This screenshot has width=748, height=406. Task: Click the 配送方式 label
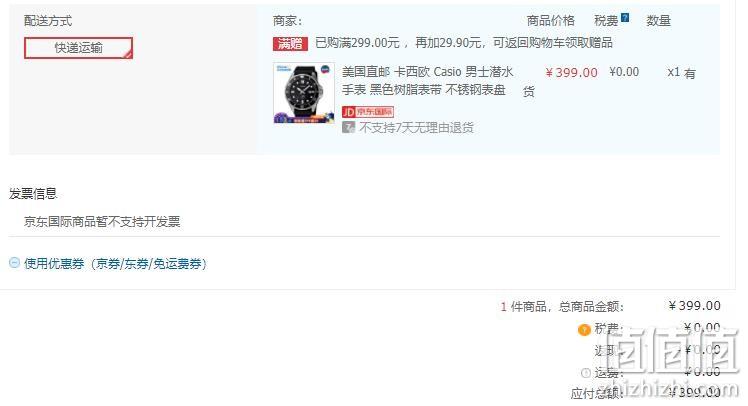click(48, 21)
